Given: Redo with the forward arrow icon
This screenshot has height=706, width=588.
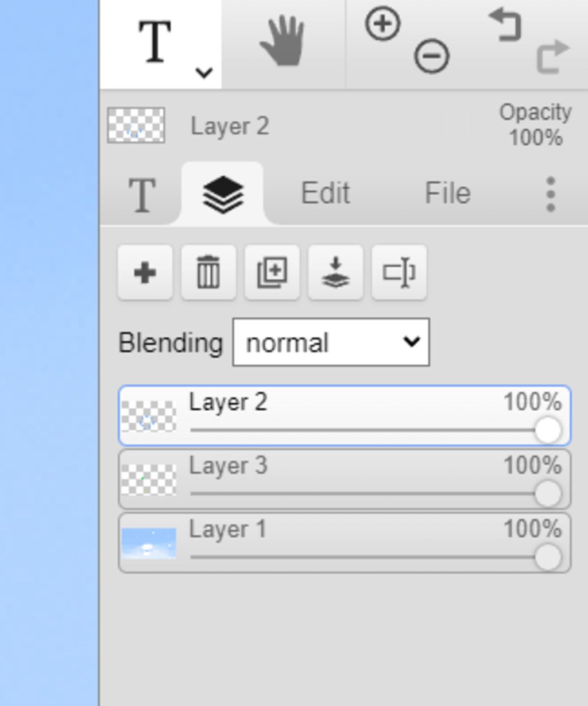Looking at the screenshot, I should pyautogui.click(x=553, y=57).
